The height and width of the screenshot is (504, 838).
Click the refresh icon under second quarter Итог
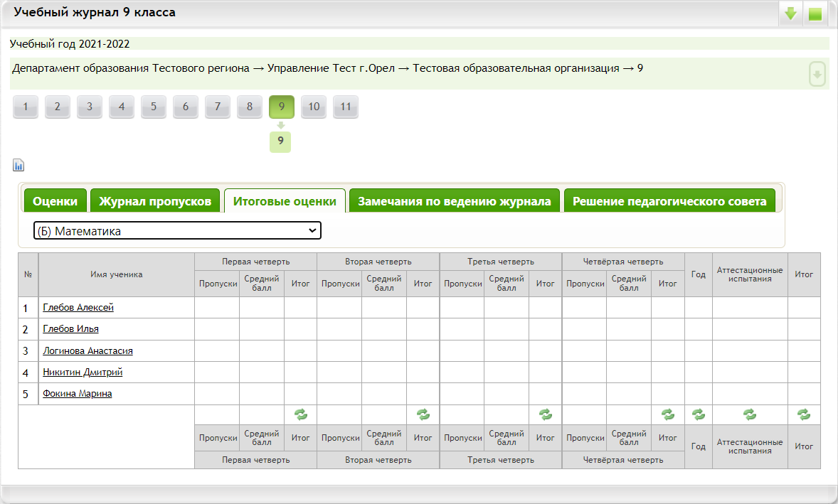pos(423,414)
